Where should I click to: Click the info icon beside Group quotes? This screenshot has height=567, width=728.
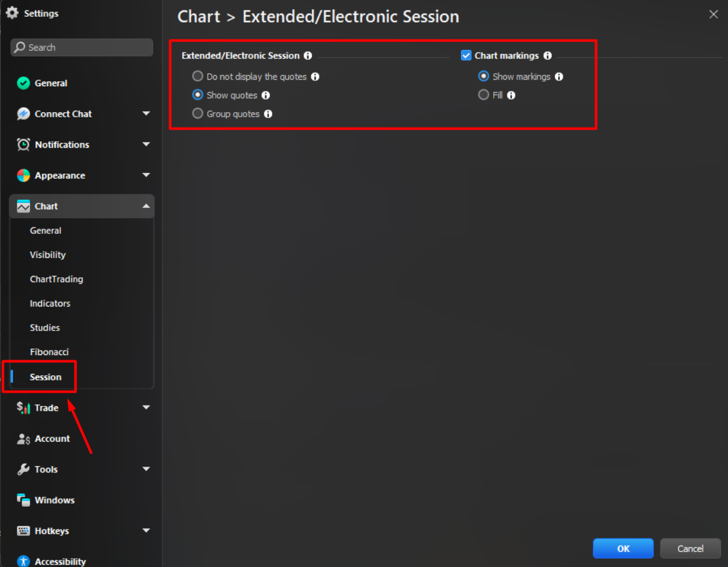(268, 113)
